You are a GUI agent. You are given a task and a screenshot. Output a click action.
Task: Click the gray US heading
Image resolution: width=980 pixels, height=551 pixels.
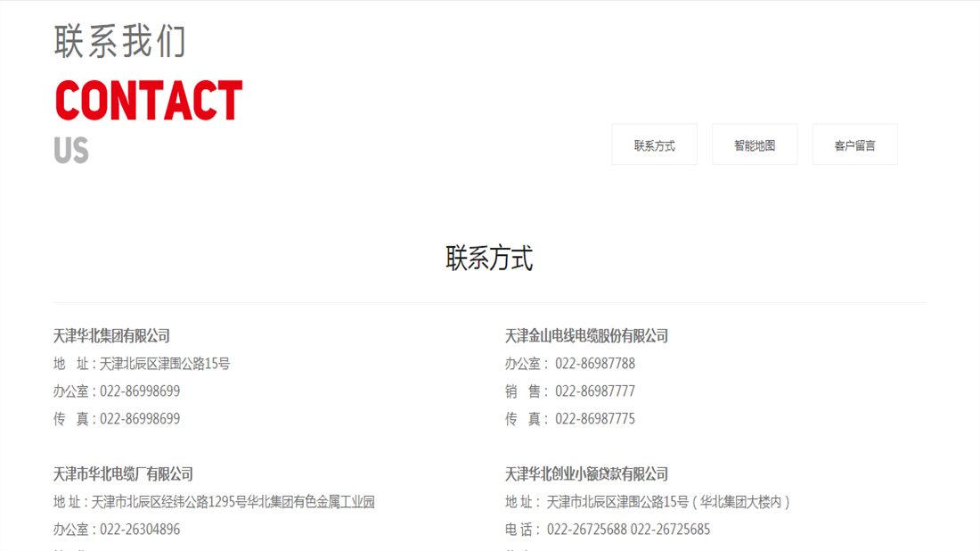[71, 150]
